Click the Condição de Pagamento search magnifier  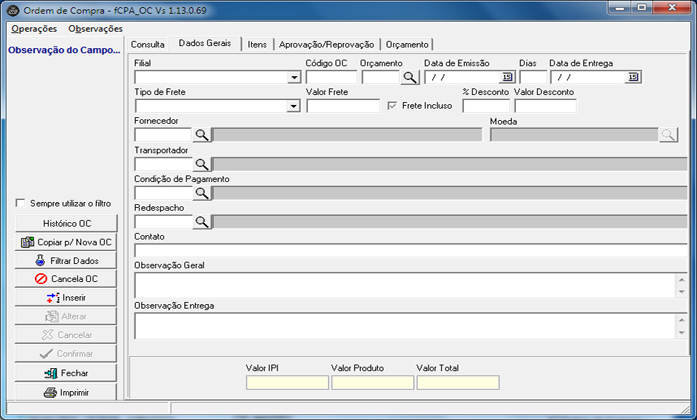pos(202,193)
